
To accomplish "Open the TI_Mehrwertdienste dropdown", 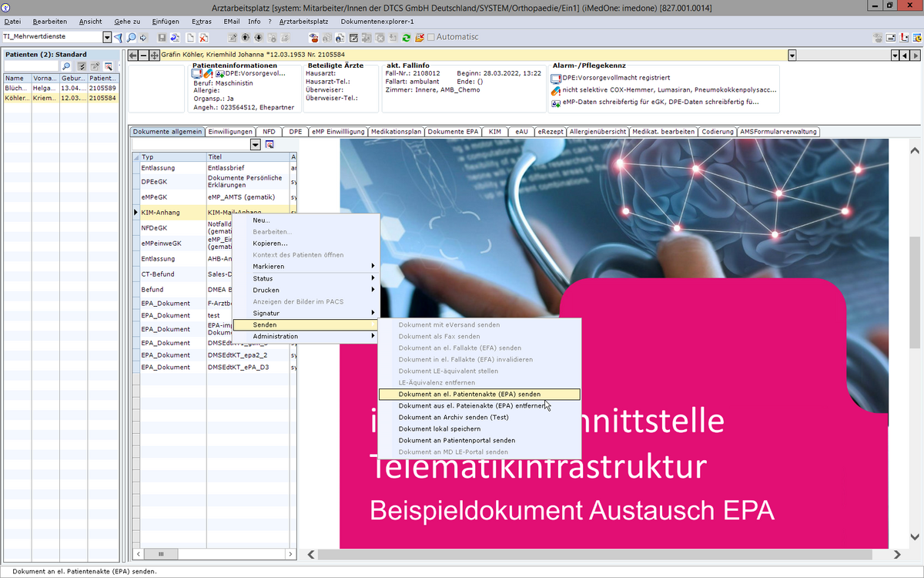I will click(107, 37).
